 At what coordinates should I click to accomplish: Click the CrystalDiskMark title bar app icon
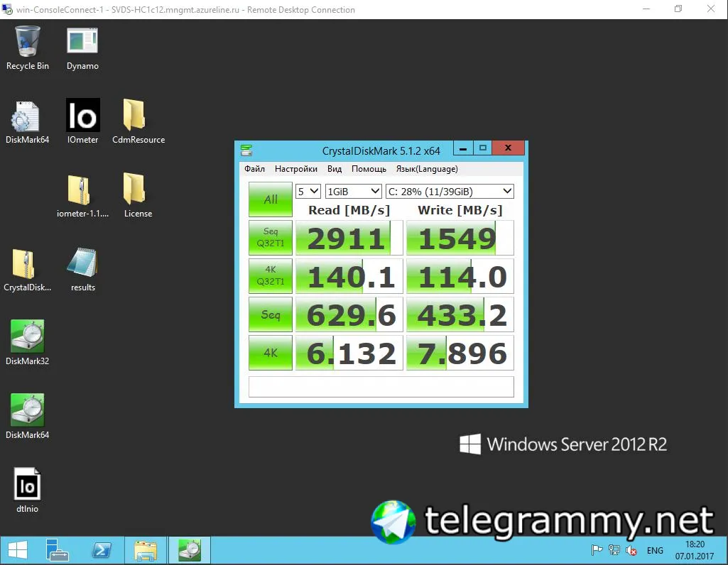point(246,150)
